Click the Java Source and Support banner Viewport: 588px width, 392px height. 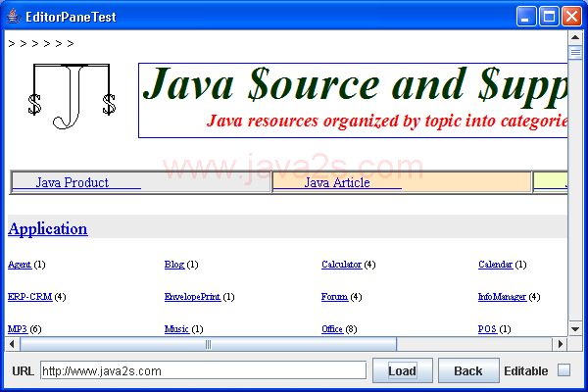(x=353, y=100)
